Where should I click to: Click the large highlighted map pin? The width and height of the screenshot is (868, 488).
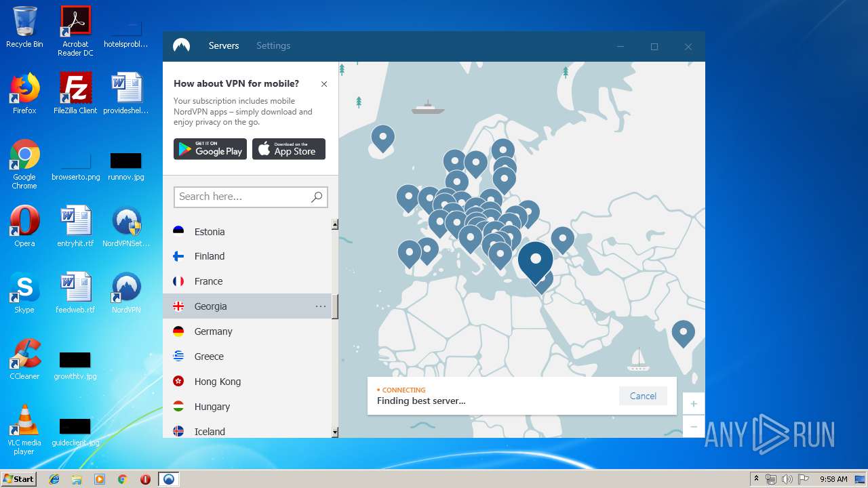pyautogui.click(x=536, y=262)
